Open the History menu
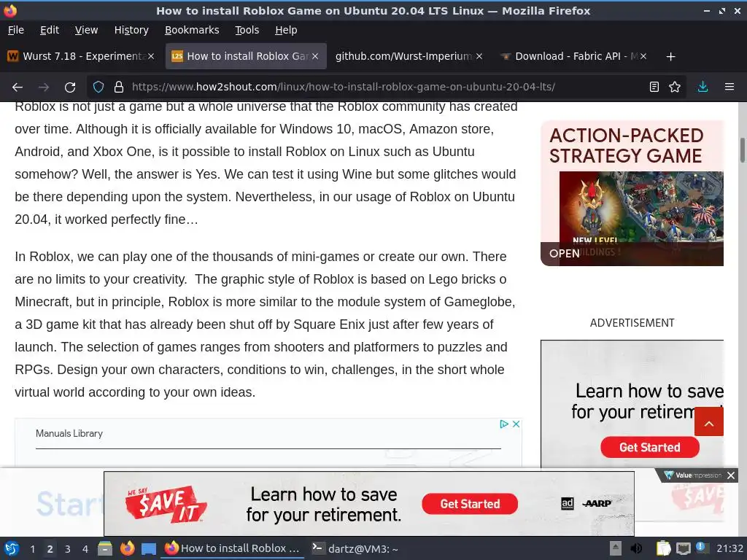 point(131,30)
